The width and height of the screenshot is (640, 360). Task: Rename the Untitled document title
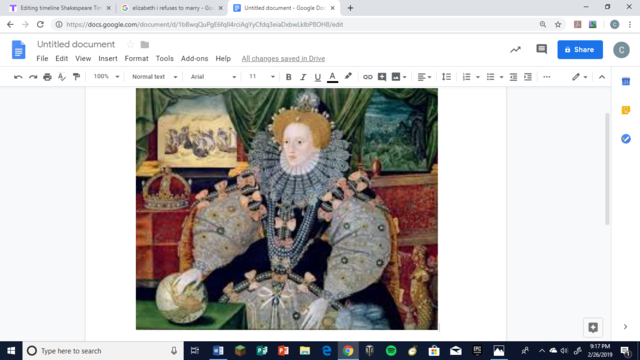pyautogui.click(x=76, y=44)
